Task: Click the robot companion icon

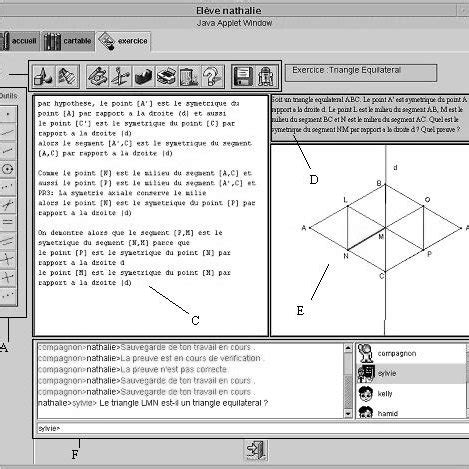Action: 266,76
